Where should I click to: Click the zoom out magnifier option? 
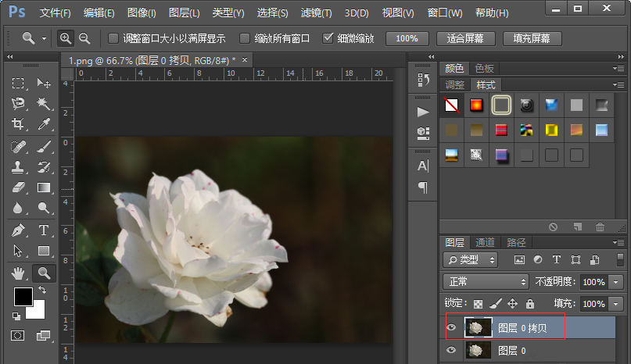pos(84,38)
